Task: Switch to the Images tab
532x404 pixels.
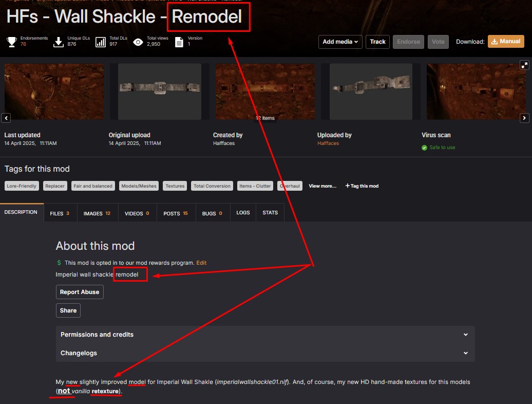Action: (x=97, y=213)
